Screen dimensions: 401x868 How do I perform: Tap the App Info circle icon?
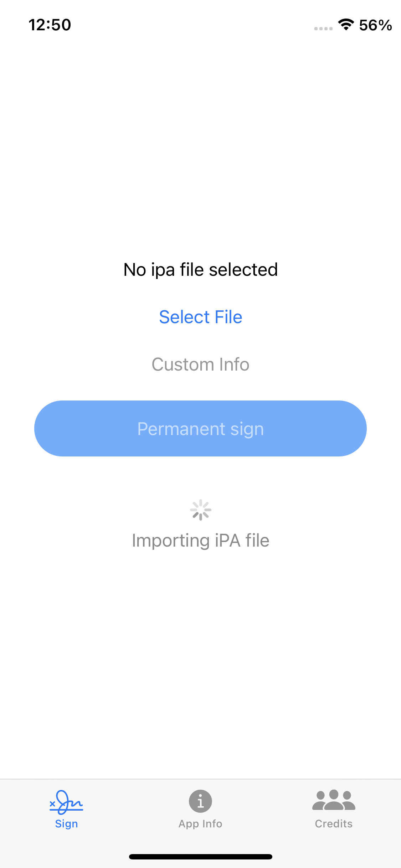click(200, 801)
